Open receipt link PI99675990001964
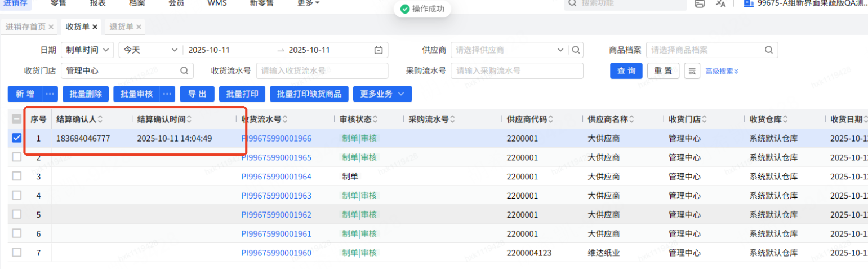 click(276, 177)
